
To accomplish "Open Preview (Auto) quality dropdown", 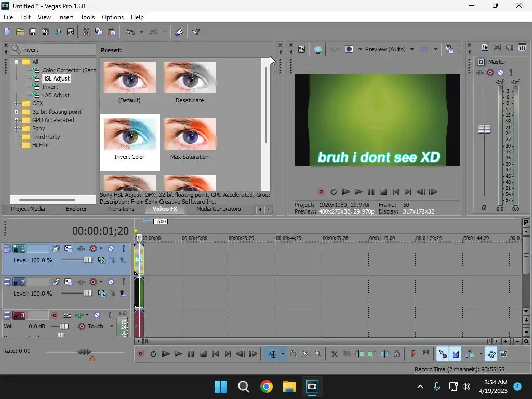I will [x=412, y=49].
